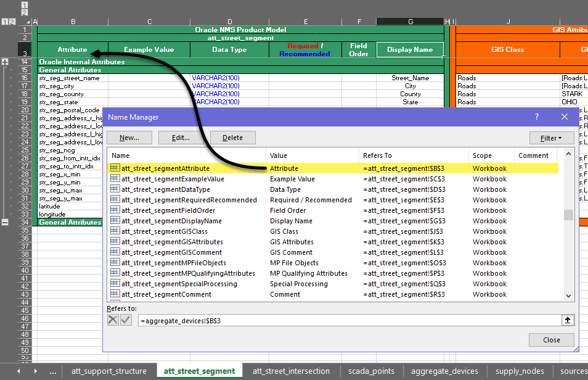Click the New... button
588x380 pixels.
click(129, 138)
